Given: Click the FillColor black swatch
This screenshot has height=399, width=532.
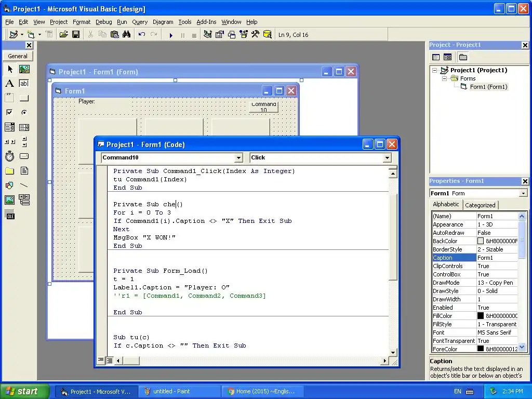Looking at the screenshot, I should [x=481, y=316].
